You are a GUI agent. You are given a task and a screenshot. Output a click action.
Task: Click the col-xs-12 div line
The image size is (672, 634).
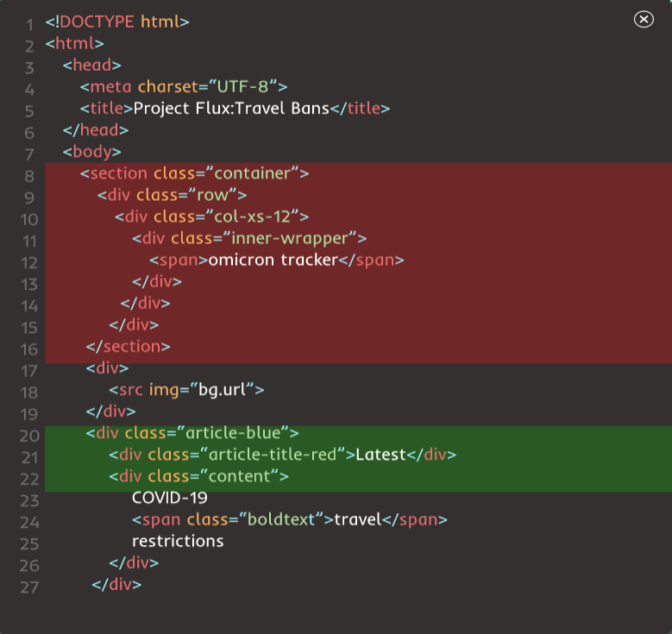point(211,217)
